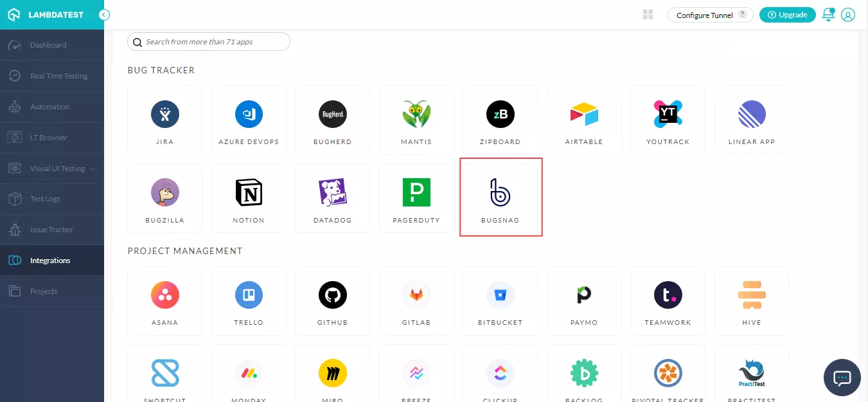Open the Jira integration tile
Viewport: 868px width, 402px height.
165,120
